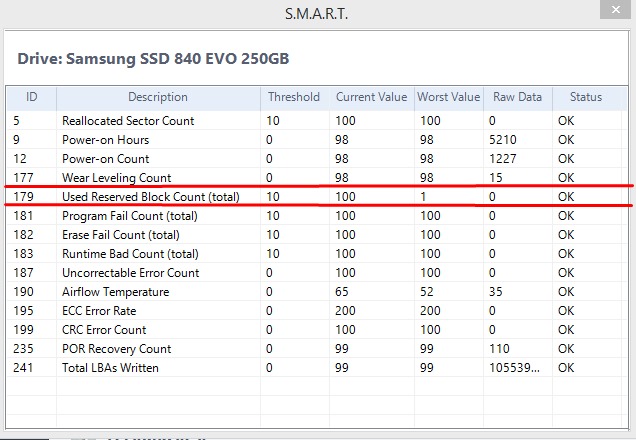Click ID cell 235

[x=23, y=349]
